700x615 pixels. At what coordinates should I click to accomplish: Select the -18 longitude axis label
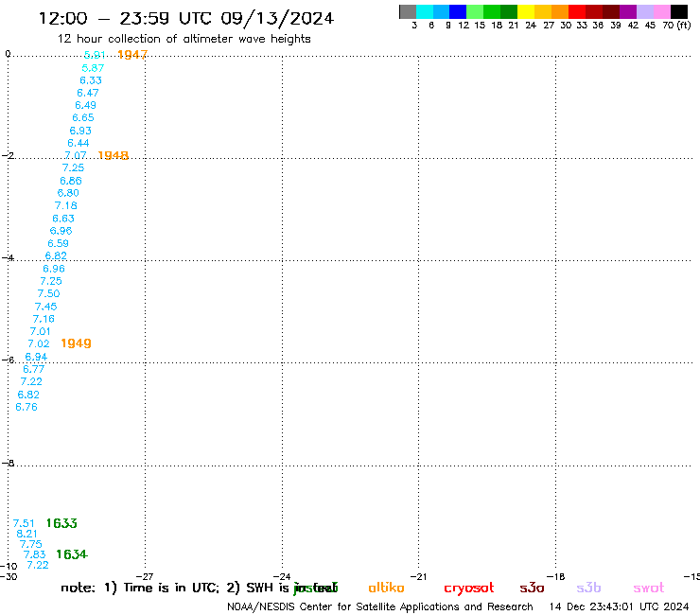(555, 576)
